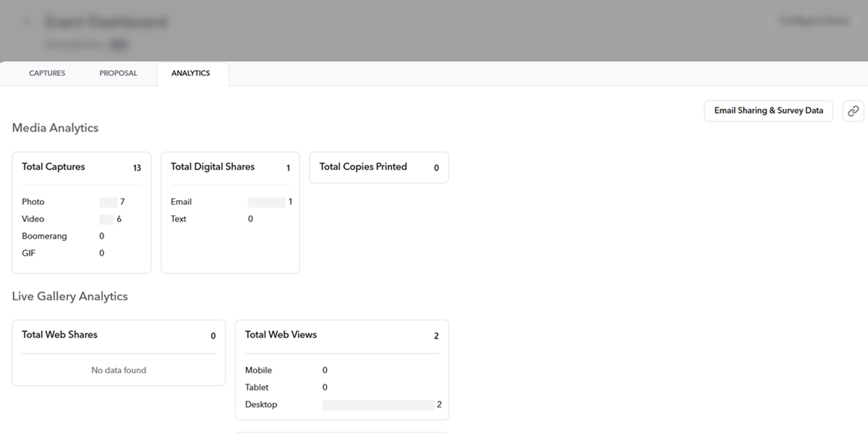This screenshot has height=434, width=868.
Task: Click the Total Web Shares title
Action: (60, 335)
